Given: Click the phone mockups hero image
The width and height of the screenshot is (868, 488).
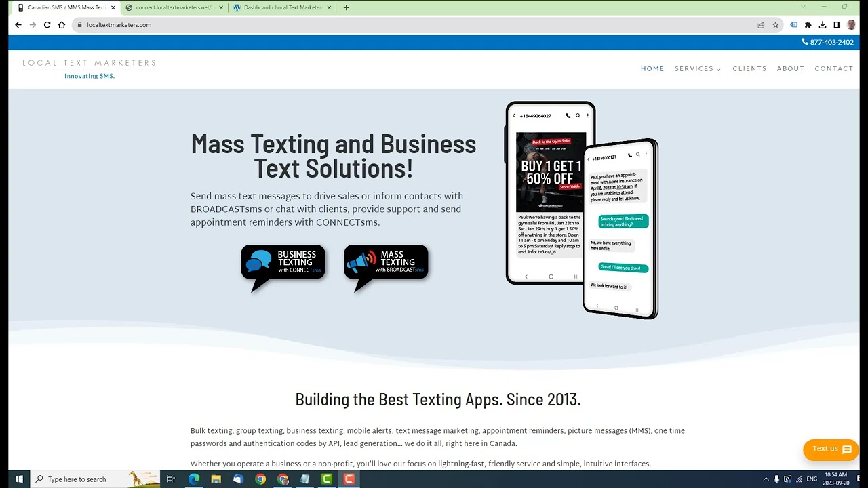Looking at the screenshot, I should tap(581, 210).
